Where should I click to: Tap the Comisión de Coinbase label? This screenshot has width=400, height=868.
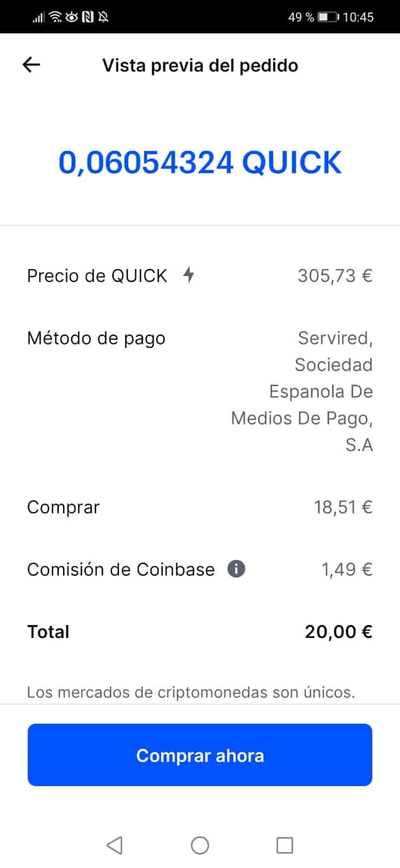(120, 569)
